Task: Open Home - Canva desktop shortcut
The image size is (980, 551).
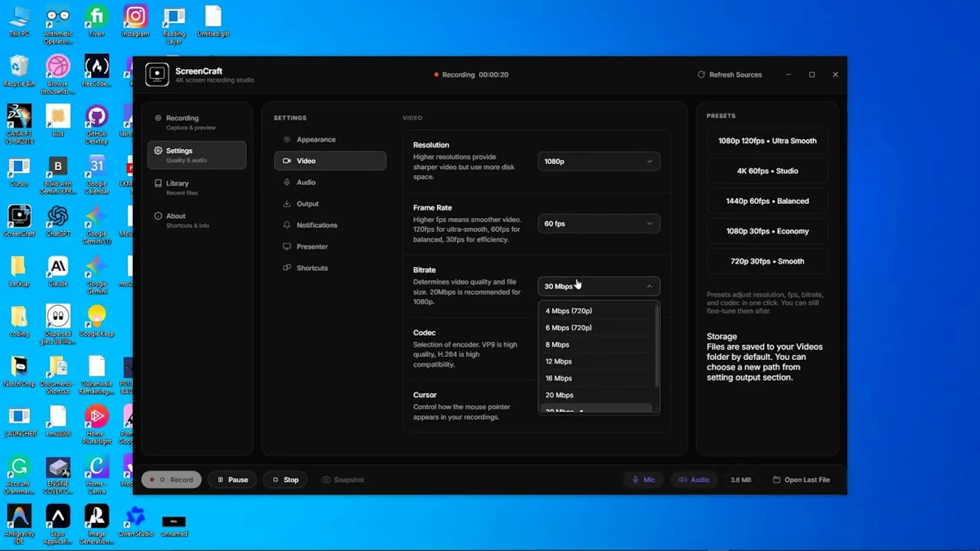Action: pyautogui.click(x=97, y=475)
